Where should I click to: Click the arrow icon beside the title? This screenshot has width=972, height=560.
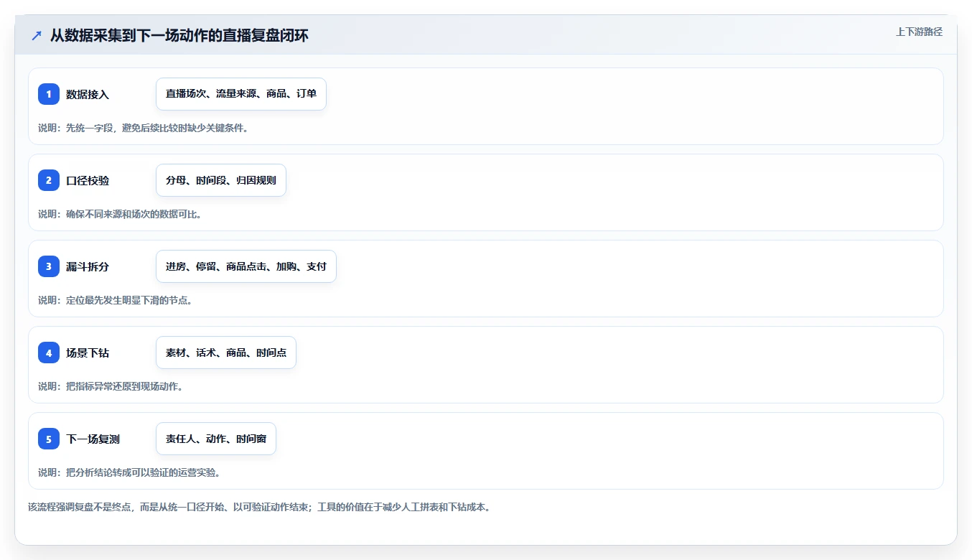click(x=37, y=35)
